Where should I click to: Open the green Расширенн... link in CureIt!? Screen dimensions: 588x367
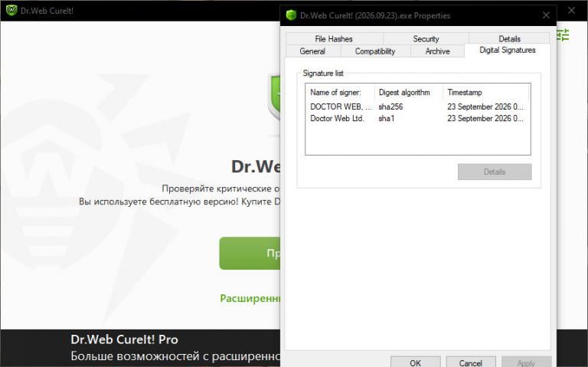click(x=250, y=298)
